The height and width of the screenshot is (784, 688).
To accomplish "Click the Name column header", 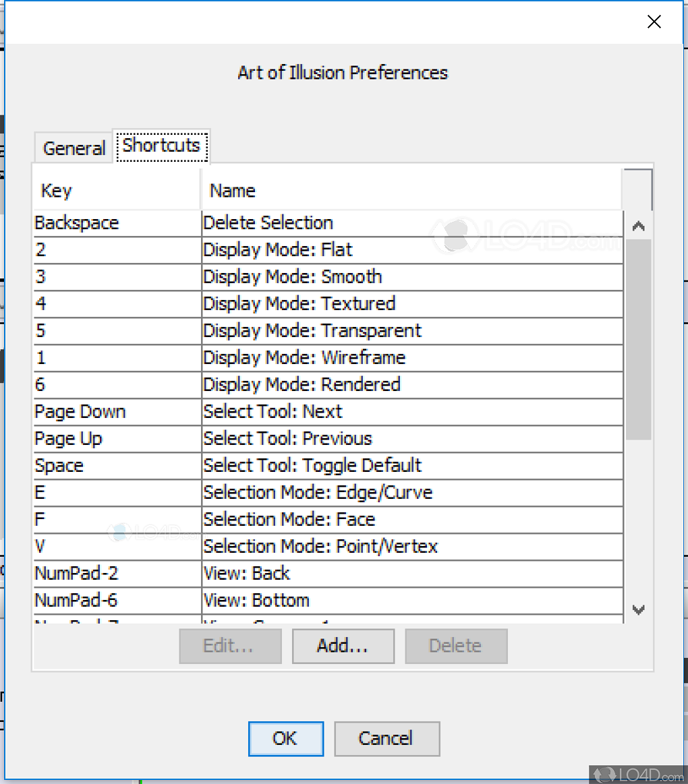I will [x=411, y=191].
